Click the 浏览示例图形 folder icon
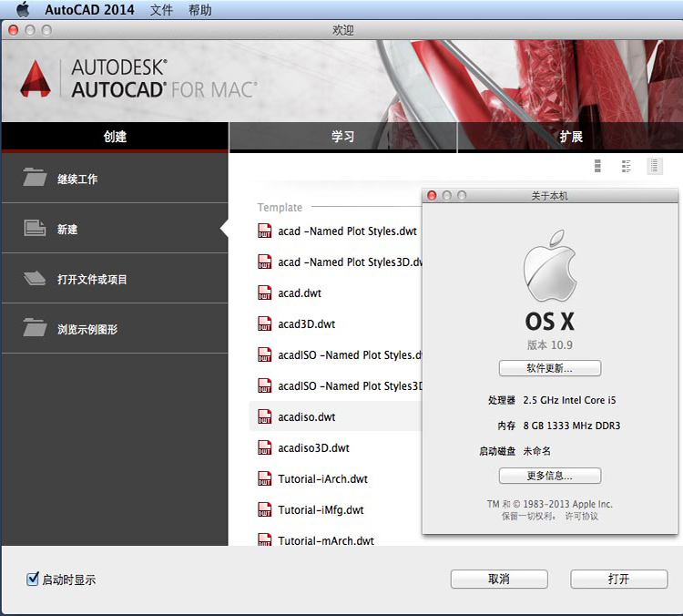 35,327
